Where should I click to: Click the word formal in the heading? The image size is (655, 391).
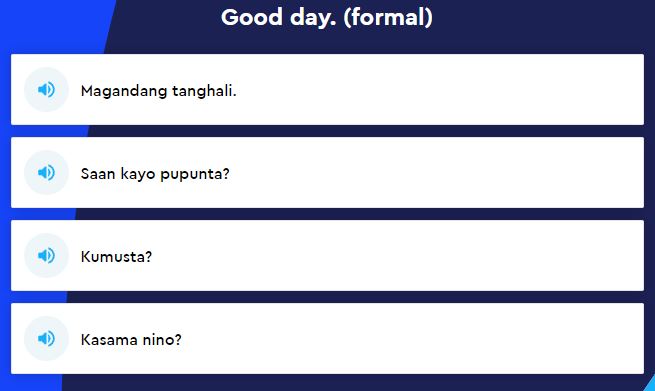[x=388, y=18]
